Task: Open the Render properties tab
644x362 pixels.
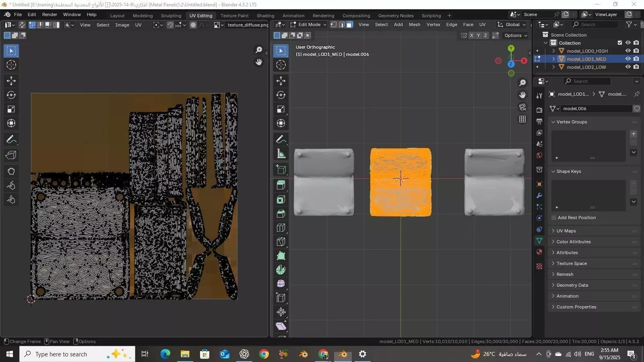Action: tap(539, 110)
